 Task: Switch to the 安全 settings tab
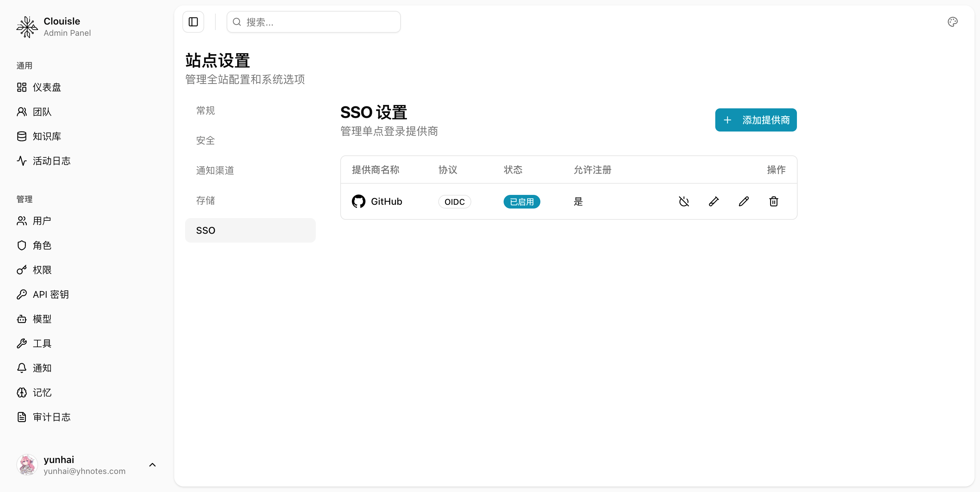[x=205, y=140]
